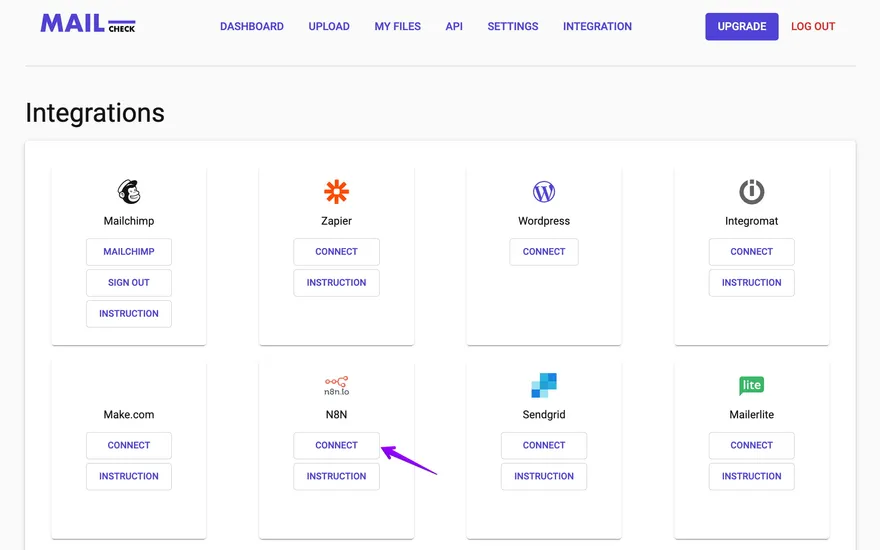Viewport: 880px width, 550px height.
Task: Click the Upgrade button
Action: pyautogui.click(x=741, y=26)
